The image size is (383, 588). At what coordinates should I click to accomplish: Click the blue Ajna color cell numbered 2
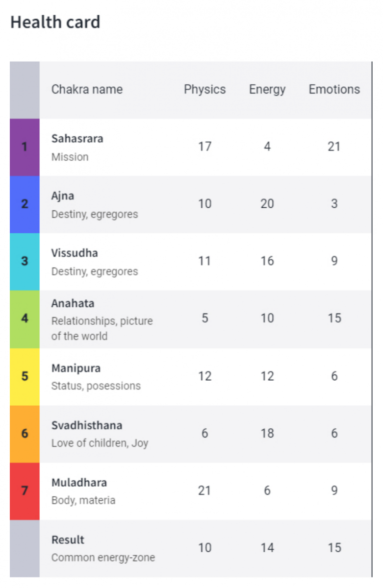click(25, 204)
